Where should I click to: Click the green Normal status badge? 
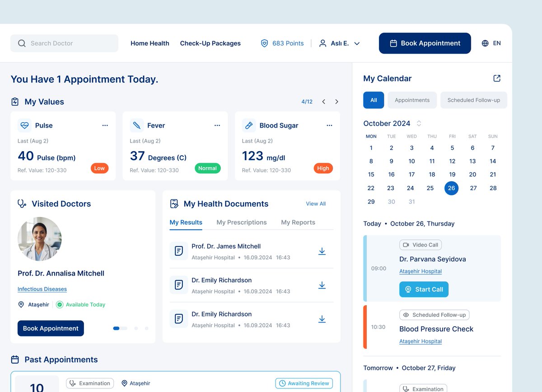208,168
